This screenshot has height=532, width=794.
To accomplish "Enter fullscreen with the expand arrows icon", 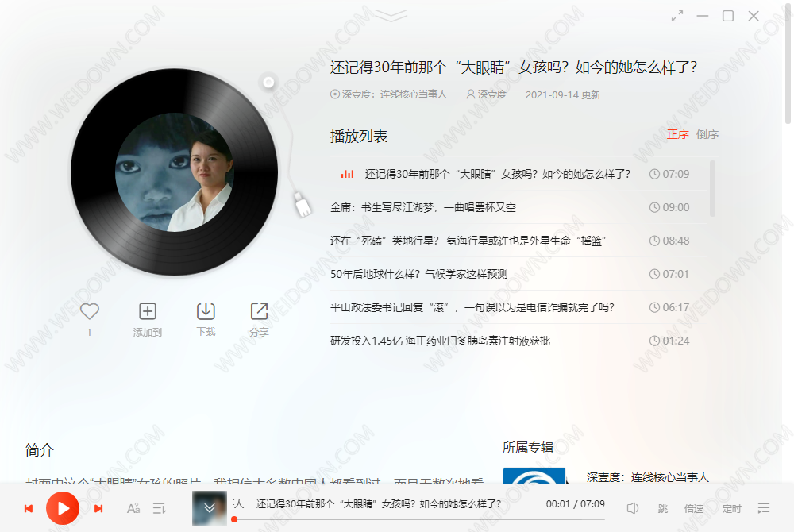I will tap(677, 16).
